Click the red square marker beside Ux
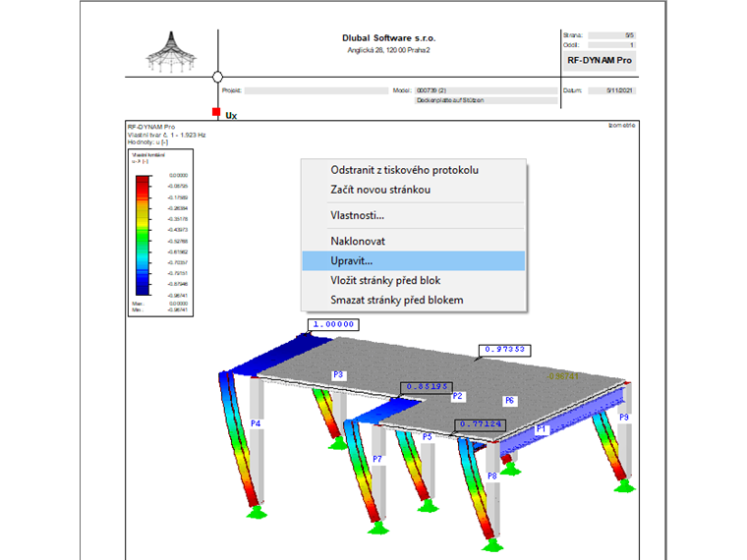Screen dimensions: 747x560 pos(216,112)
